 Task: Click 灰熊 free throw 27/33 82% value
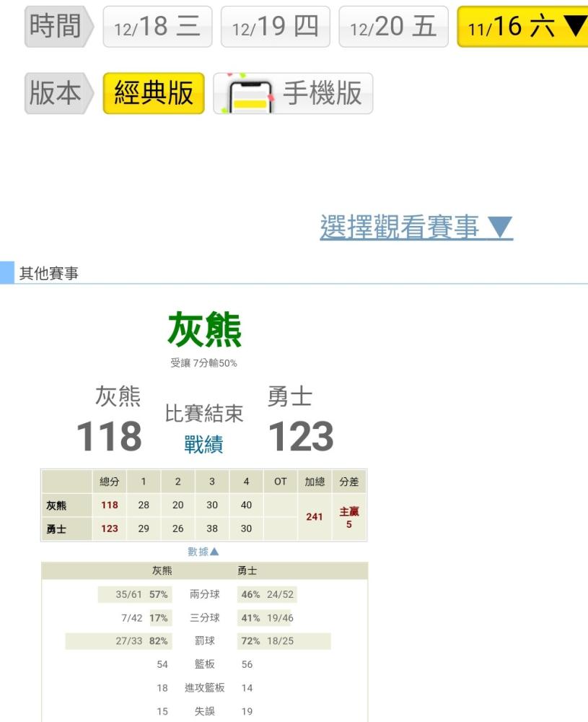click(141, 641)
